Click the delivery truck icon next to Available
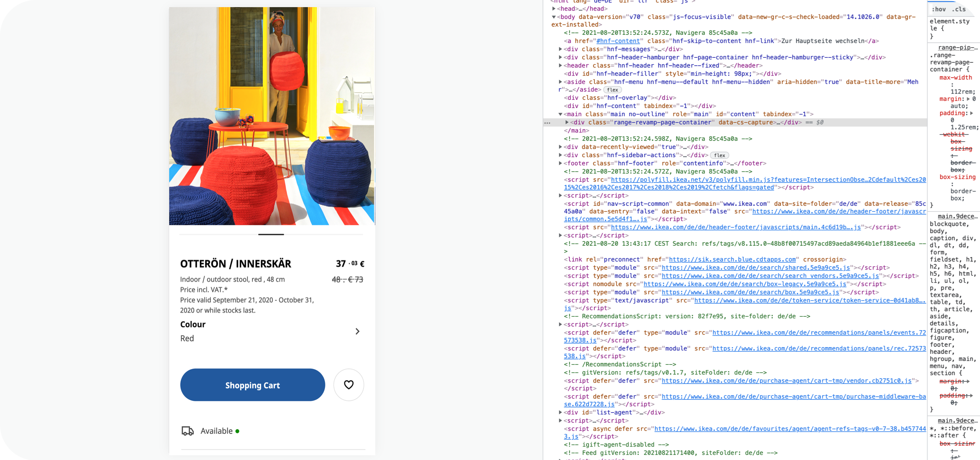 click(x=187, y=430)
